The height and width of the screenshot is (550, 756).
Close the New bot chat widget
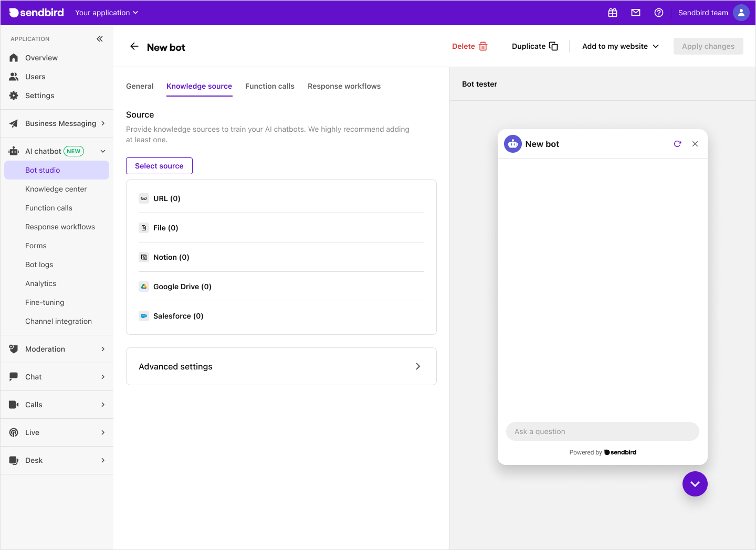coord(695,144)
